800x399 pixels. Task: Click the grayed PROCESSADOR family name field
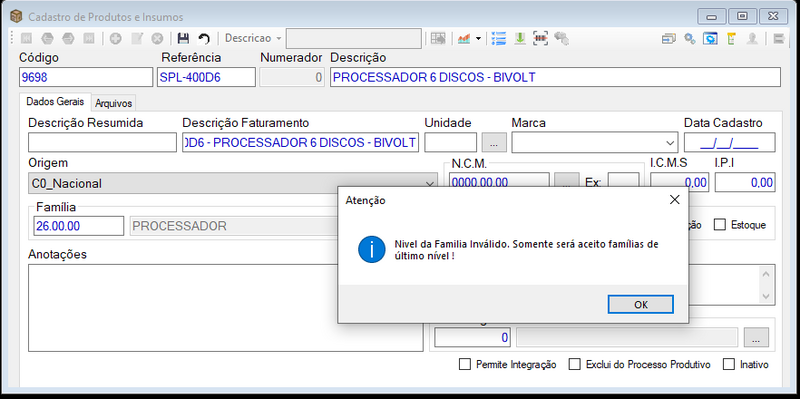click(x=234, y=226)
